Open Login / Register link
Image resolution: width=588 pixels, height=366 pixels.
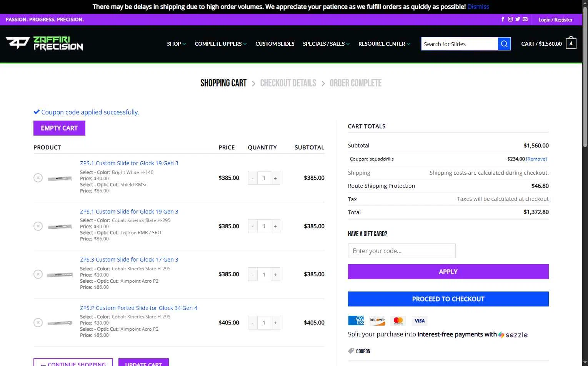point(555,20)
